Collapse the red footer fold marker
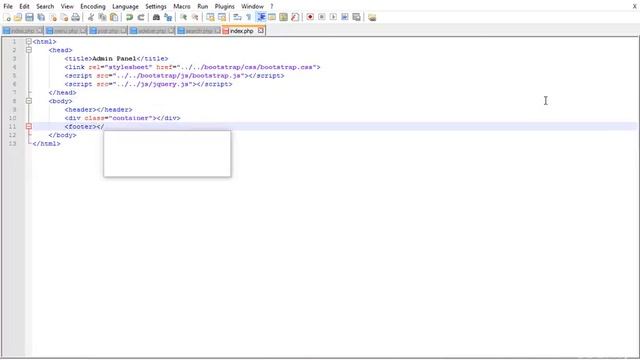 click(x=29, y=127)
